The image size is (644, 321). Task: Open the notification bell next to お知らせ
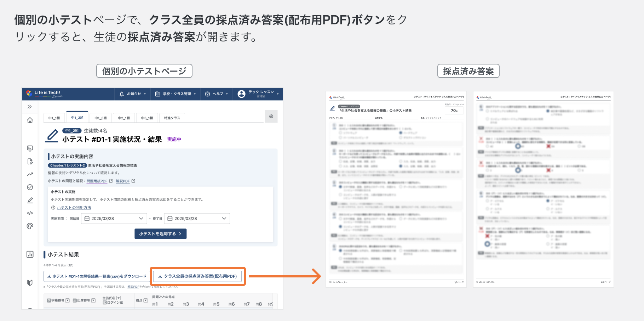(122, 94)
